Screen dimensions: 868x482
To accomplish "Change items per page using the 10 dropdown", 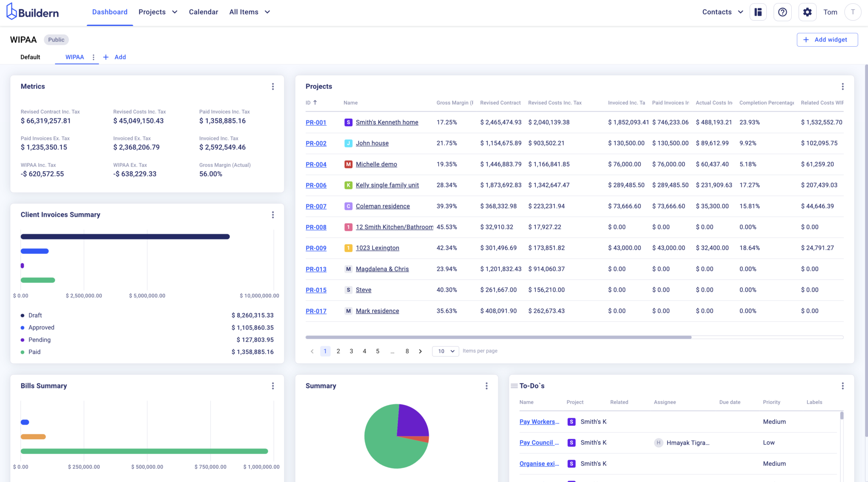I will [445, 351].
